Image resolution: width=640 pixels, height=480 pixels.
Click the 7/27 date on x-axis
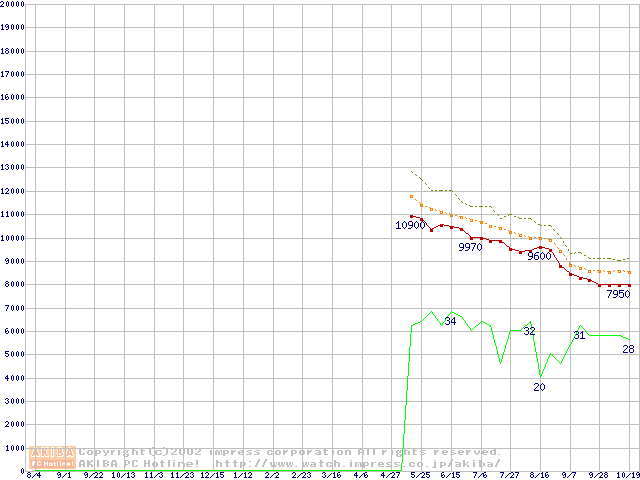[509, 476]
